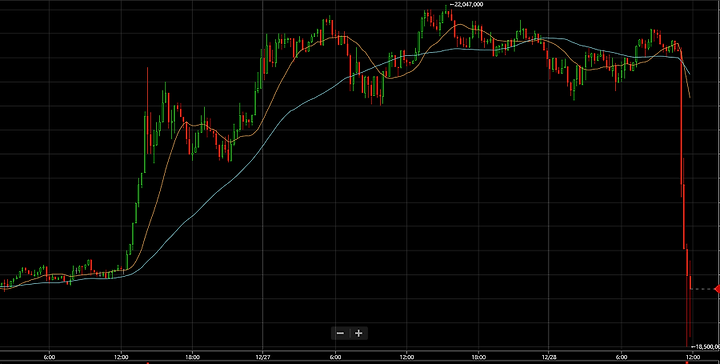This screenshot has height=364, width=720.
Task: Zoom in the chart with plus button
Action: pos(359,333)
